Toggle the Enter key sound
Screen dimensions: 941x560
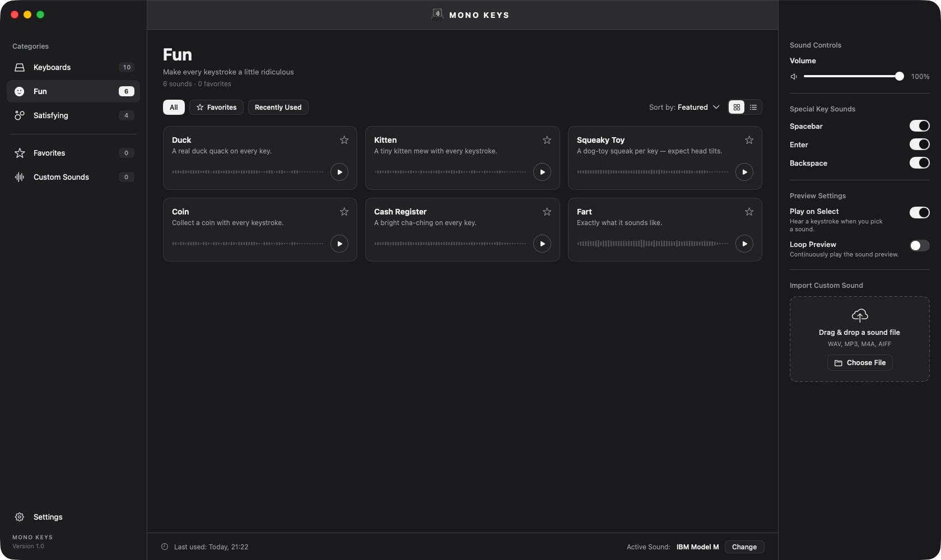[x=920, y=144]
